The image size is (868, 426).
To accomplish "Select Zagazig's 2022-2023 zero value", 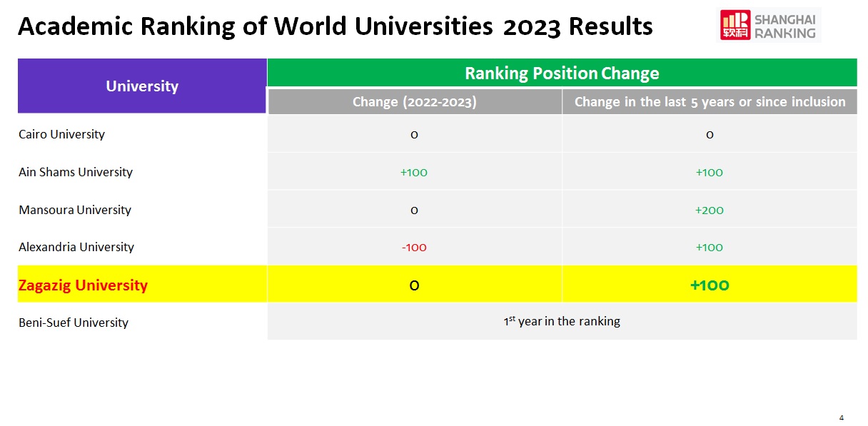I will click(414, 285).
